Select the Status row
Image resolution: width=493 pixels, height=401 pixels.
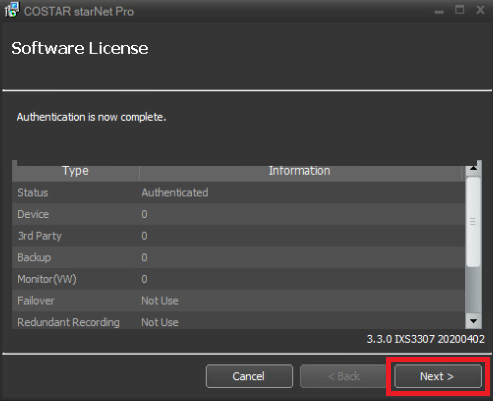pos(239,193)
